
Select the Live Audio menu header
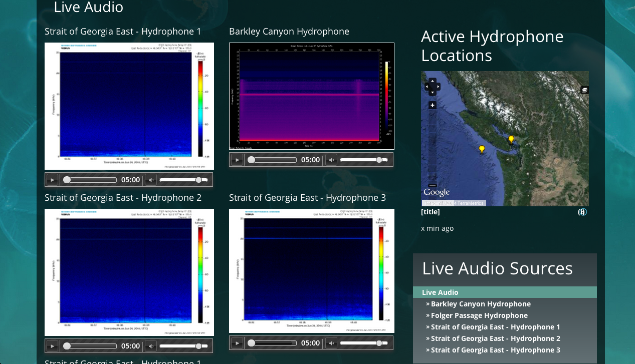[x=440, y=292]
